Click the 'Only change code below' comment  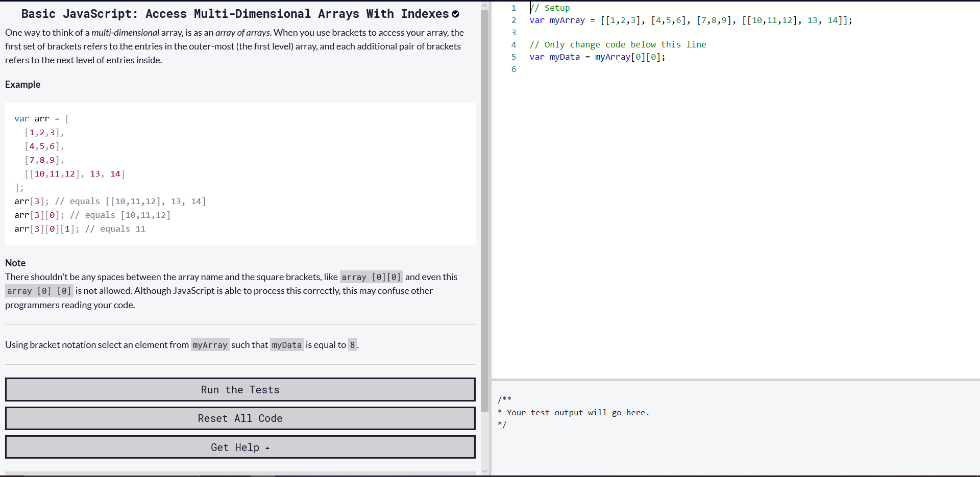[618, 45]
